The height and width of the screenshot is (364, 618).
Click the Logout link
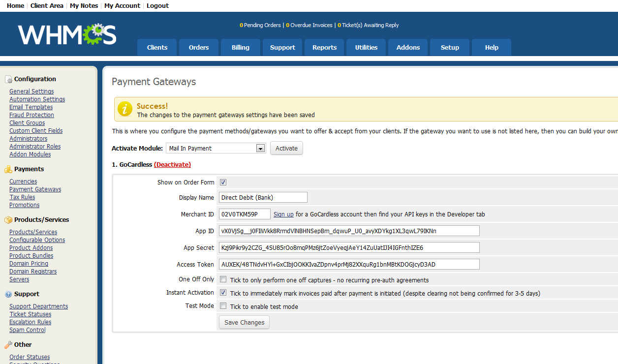point(157,6)
